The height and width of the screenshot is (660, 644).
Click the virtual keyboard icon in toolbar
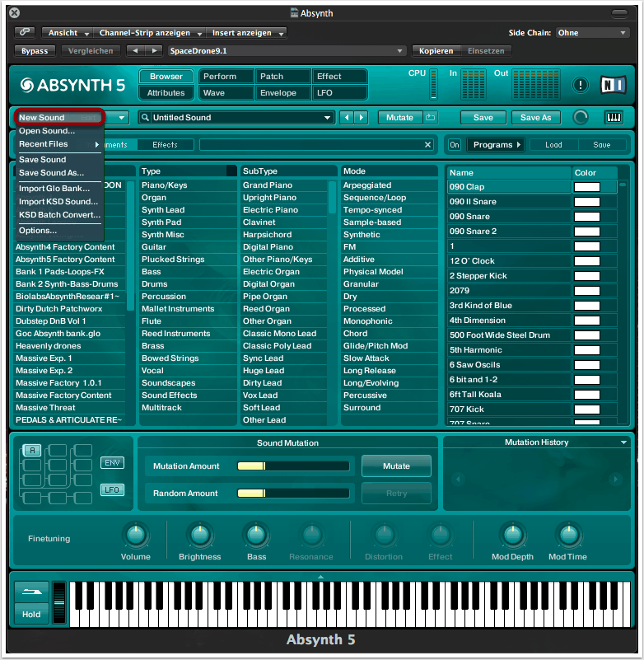coord(614,118)
